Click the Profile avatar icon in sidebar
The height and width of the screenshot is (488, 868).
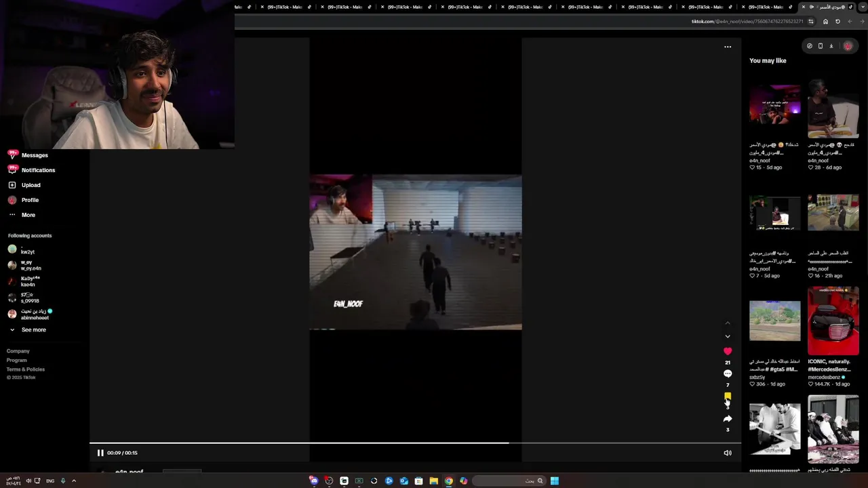click(x=12, y=200)
